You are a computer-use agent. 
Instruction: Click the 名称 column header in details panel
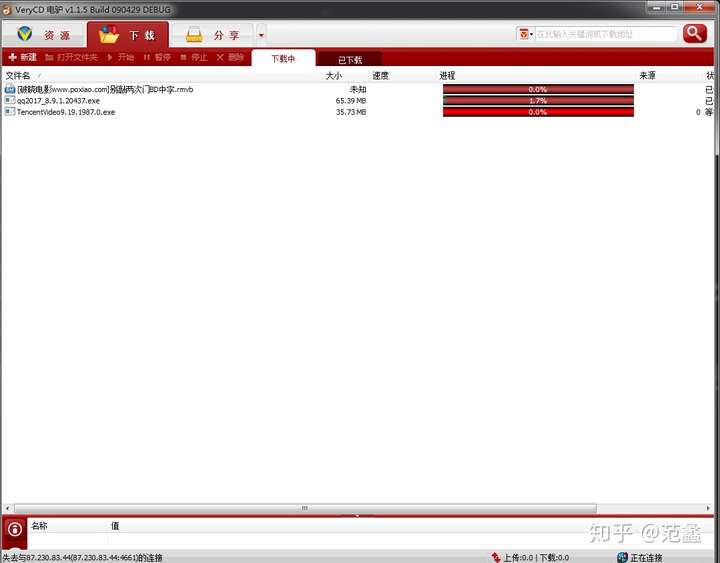pos(39,526)
